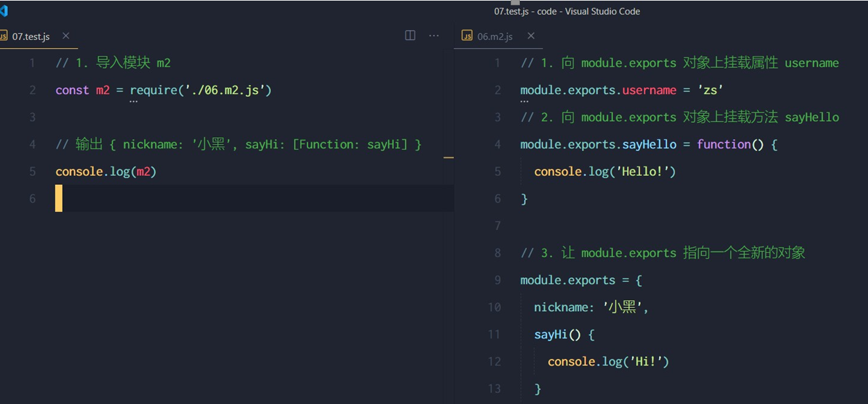Place cursor on nickname in right editor
This screenshot has height=404, width=868.
coord(560,307)
